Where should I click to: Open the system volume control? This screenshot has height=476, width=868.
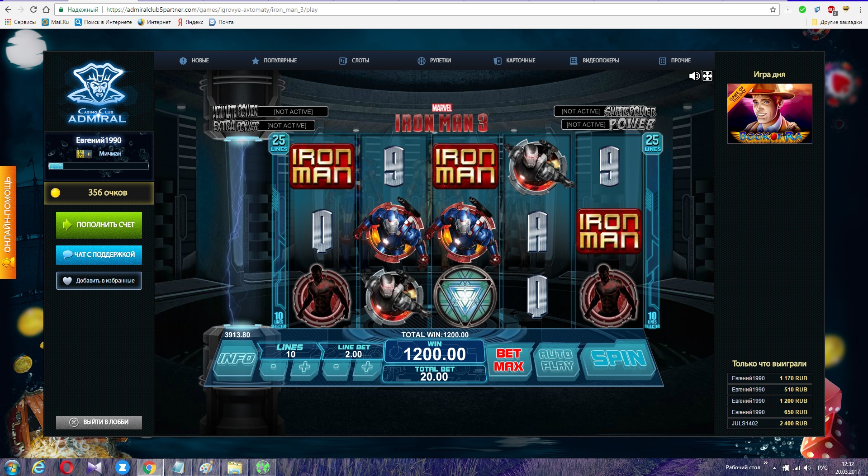[x=807, y=468]
